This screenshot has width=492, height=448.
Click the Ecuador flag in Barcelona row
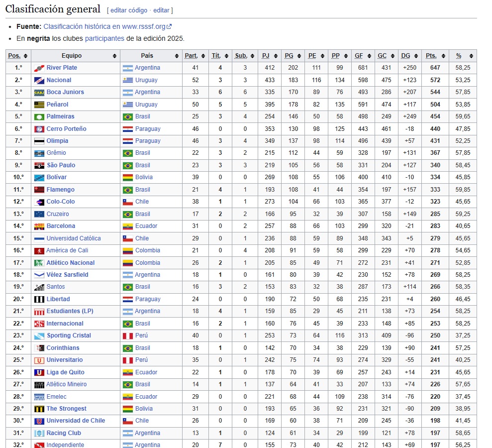click(x=128, y=226)
